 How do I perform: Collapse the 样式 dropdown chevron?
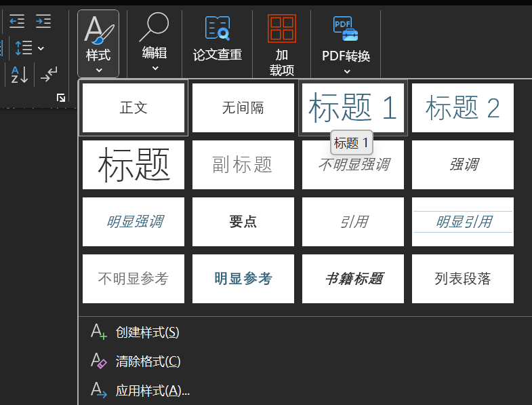point(99,71)
